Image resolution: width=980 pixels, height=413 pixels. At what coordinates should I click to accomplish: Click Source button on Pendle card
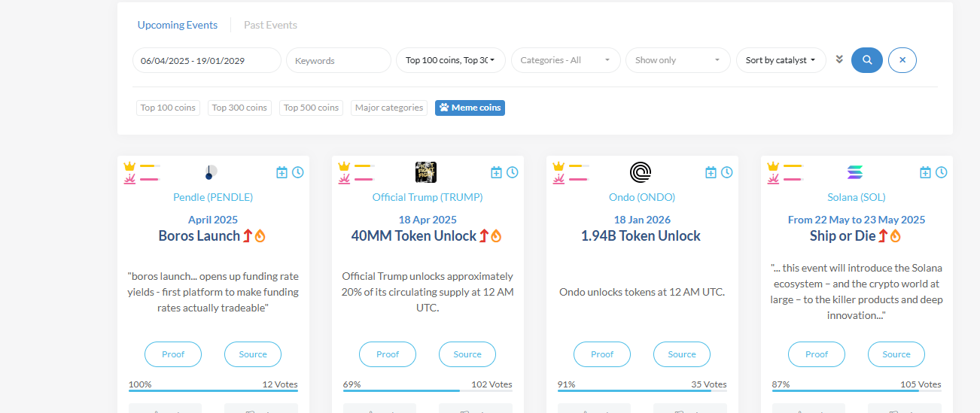(x=253, y=354)
